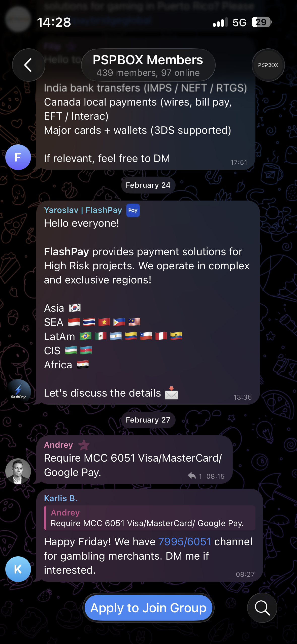
Task: Tap the FlashPay lightning profile avatar
Action: [18, 392]
